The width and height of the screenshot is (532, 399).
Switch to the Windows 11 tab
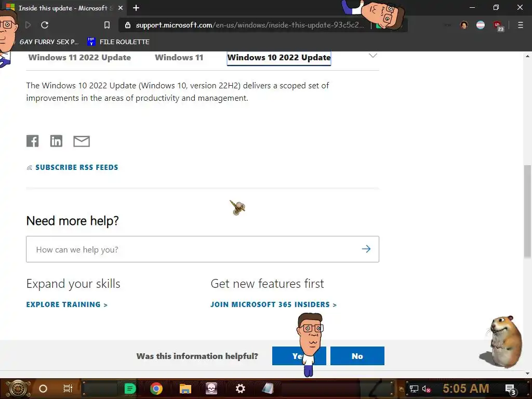point(179,57)
